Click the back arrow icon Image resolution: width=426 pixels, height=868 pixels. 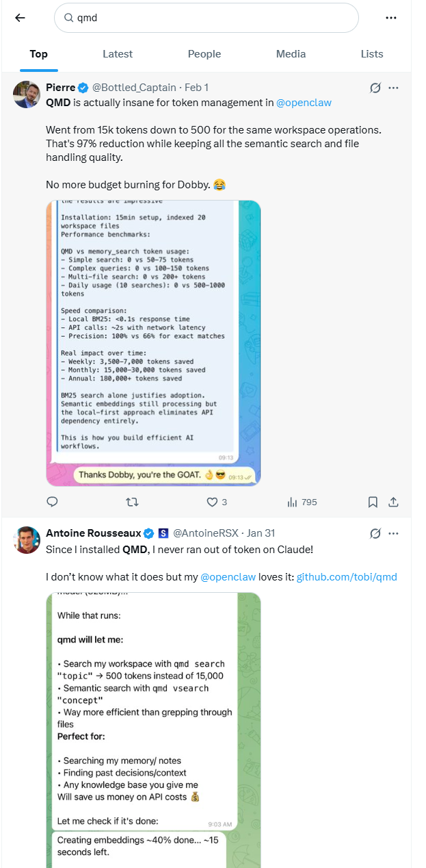(20, 18)
